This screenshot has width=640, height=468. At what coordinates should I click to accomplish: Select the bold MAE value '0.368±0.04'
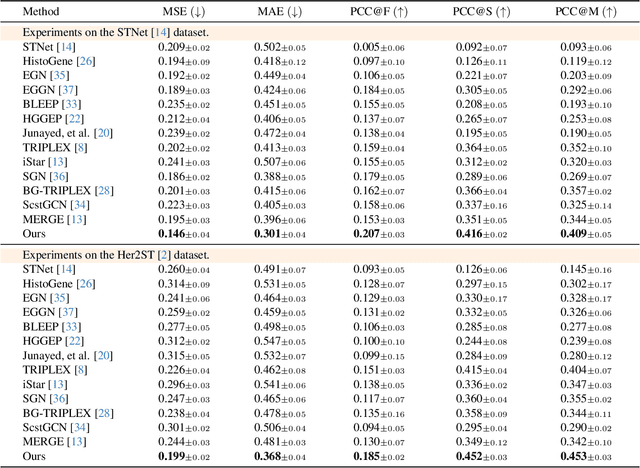point(280,456)
